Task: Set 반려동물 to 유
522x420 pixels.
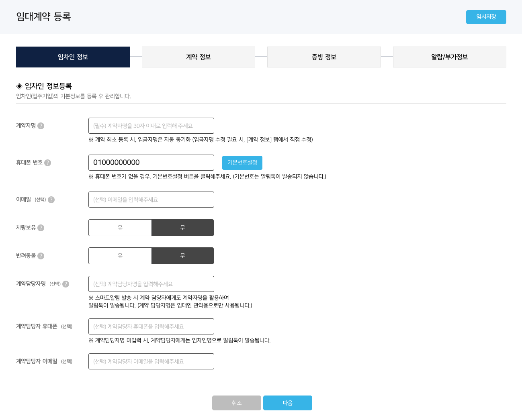Action: coord(120,256)
